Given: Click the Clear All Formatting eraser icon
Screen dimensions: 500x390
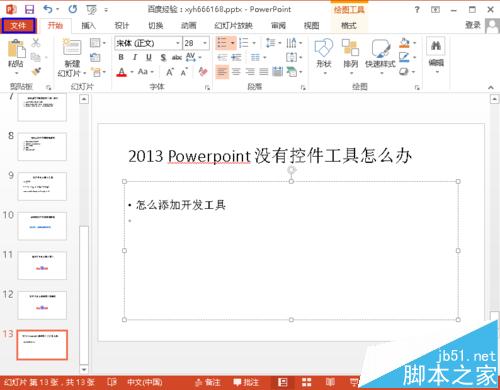Looking at the screenshot, I should (x=203, y=72).
